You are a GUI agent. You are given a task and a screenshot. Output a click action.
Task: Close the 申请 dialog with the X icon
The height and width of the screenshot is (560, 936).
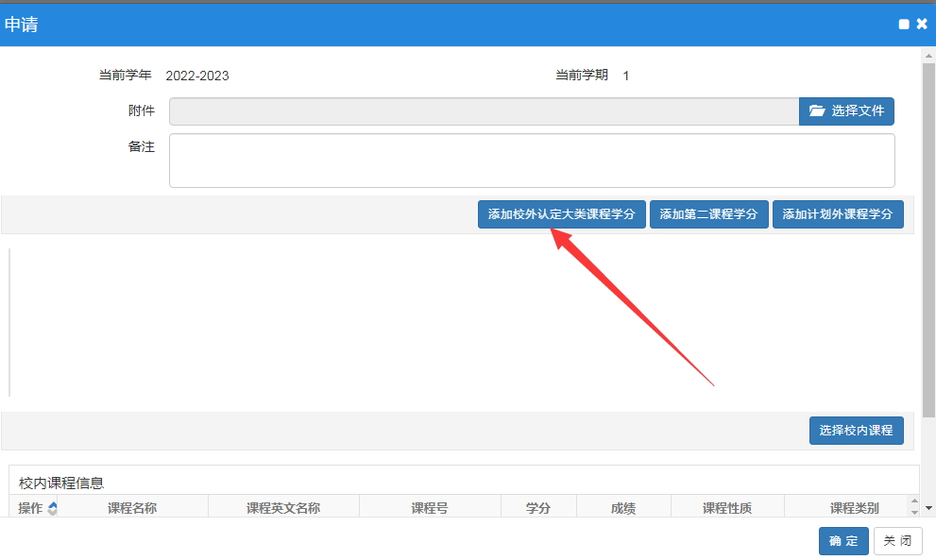click(x=922, y=24)
